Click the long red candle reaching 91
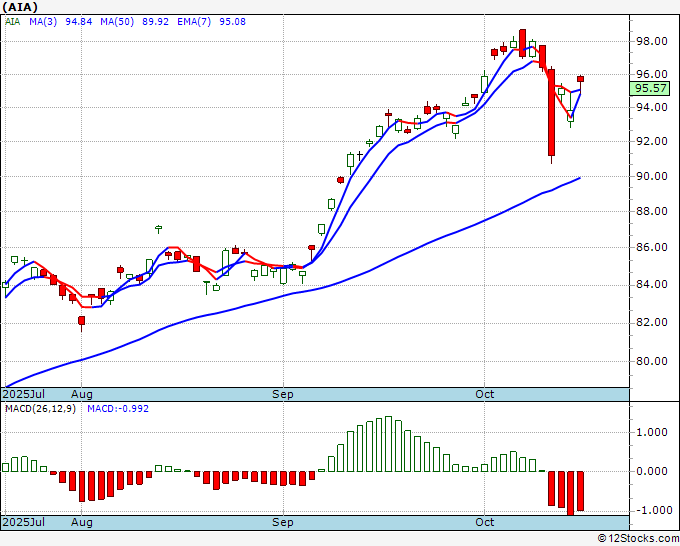 coord(551,113)
